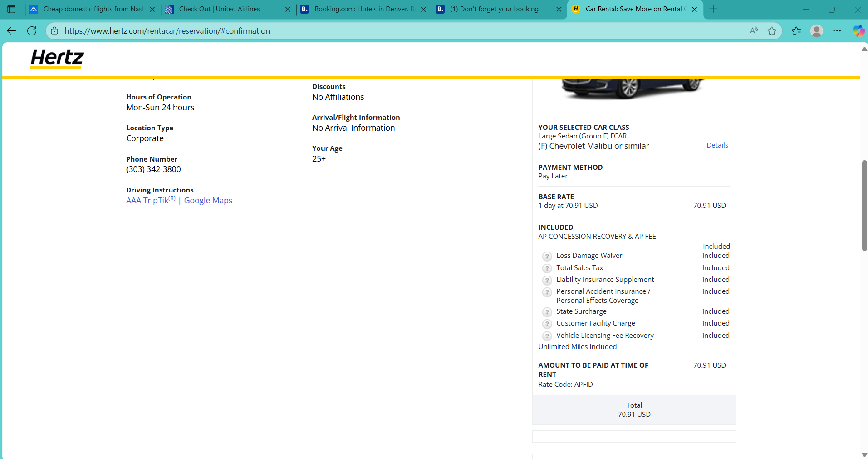This screenshot has height=459, width=868.
Task: Select the Arrival/Flight Information heading
Action: 356,118
